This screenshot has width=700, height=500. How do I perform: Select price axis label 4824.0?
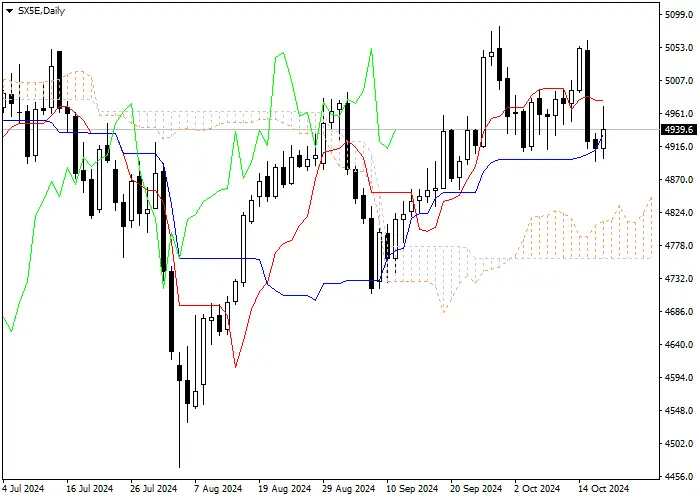(x=679, y=213)
